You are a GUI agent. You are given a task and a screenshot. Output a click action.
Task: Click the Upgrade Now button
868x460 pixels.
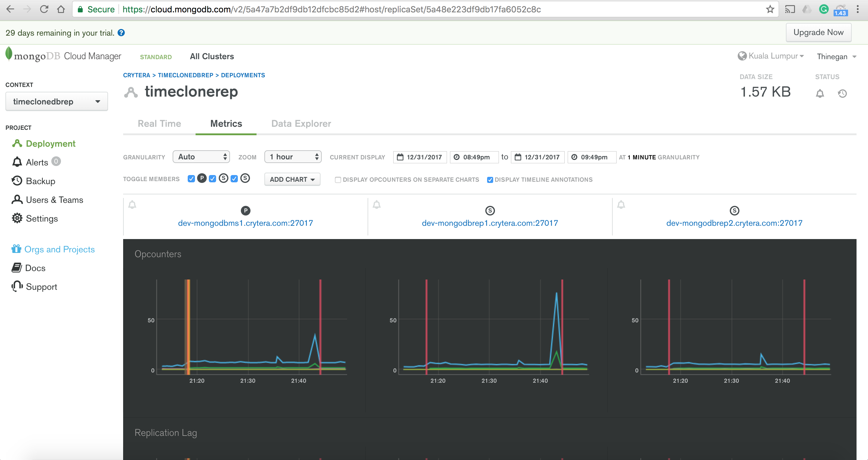[x=818, y=32]
